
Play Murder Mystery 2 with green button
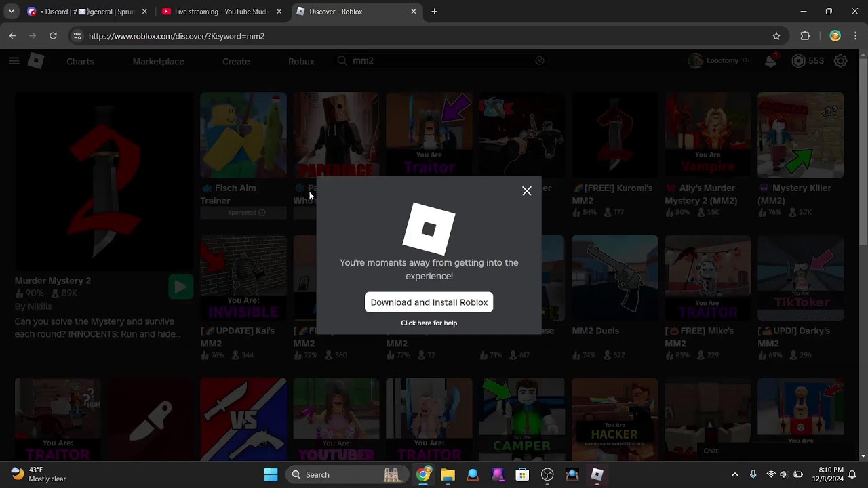180,287
